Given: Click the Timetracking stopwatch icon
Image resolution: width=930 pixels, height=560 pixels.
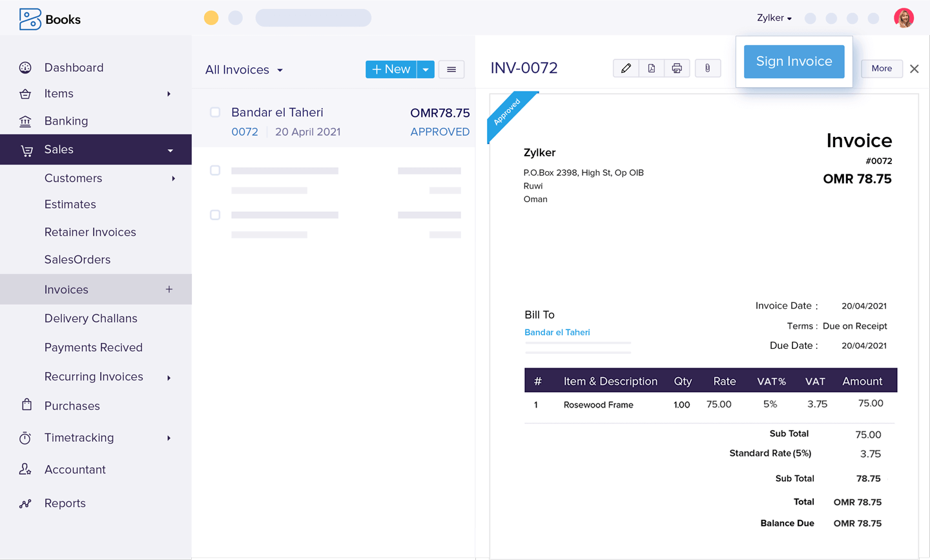Looking at the screenshot, I should click(x=25, y=438).
